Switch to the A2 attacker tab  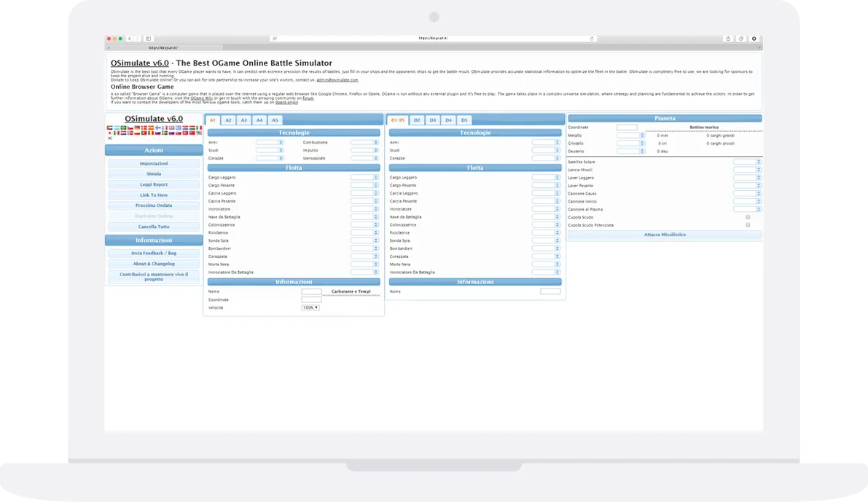tap(228, 120)
